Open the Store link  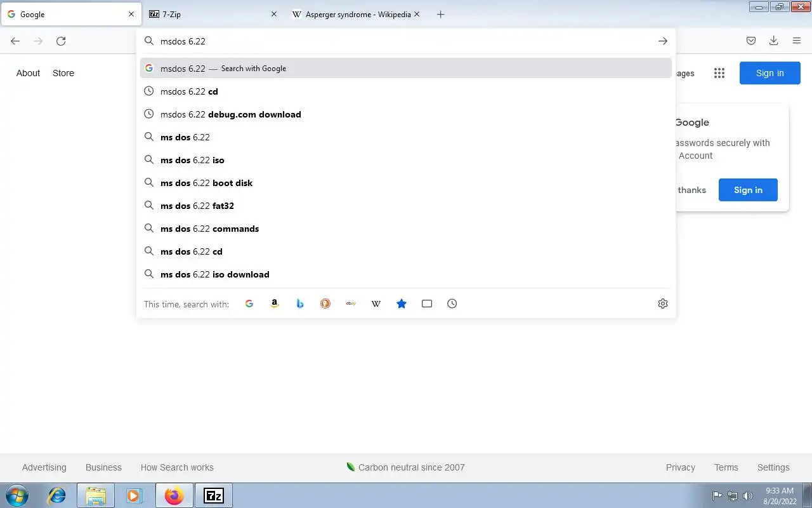[x=63, y=73]
